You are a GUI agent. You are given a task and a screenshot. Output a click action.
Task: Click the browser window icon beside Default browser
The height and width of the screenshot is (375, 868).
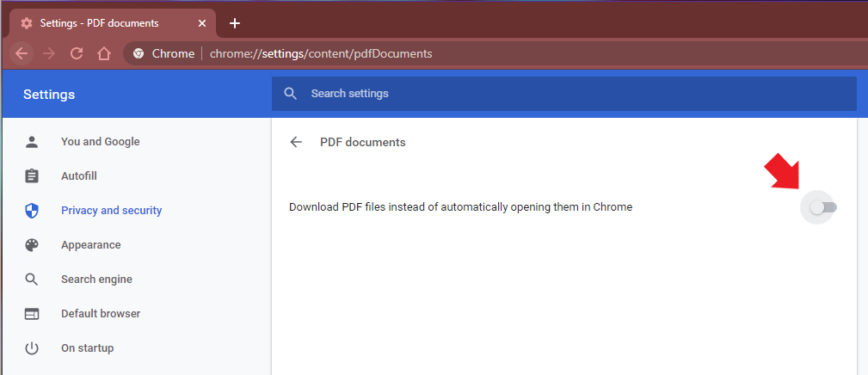(32, 314)
